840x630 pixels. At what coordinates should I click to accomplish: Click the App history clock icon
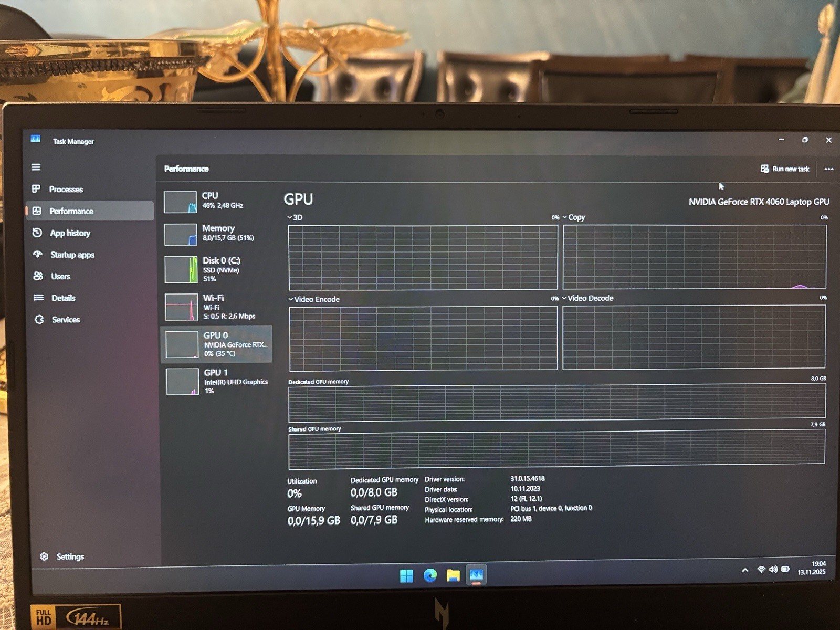37,233
